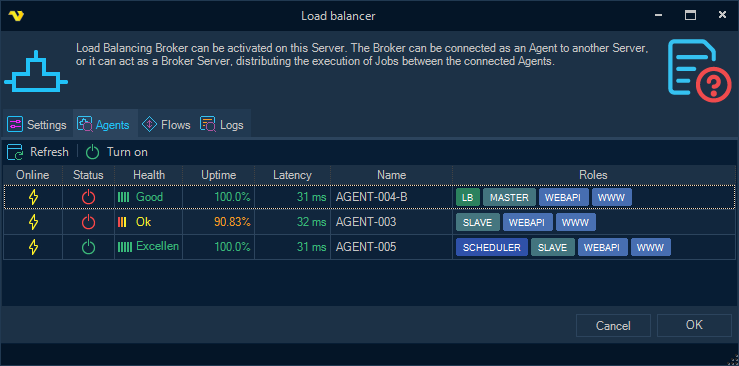Click the WEBAPI badge for AGENT-005
This screenshot has height=366, width=739.
(x=603, y=247)
